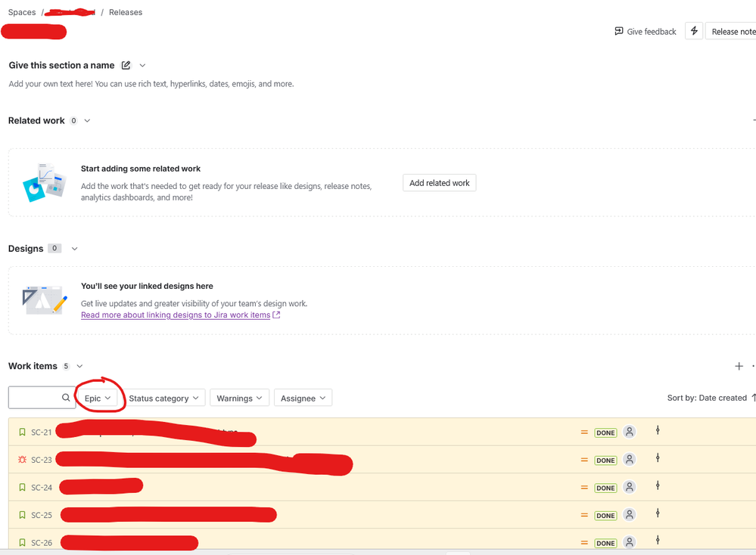Edit the section name pencil icon

126,65
